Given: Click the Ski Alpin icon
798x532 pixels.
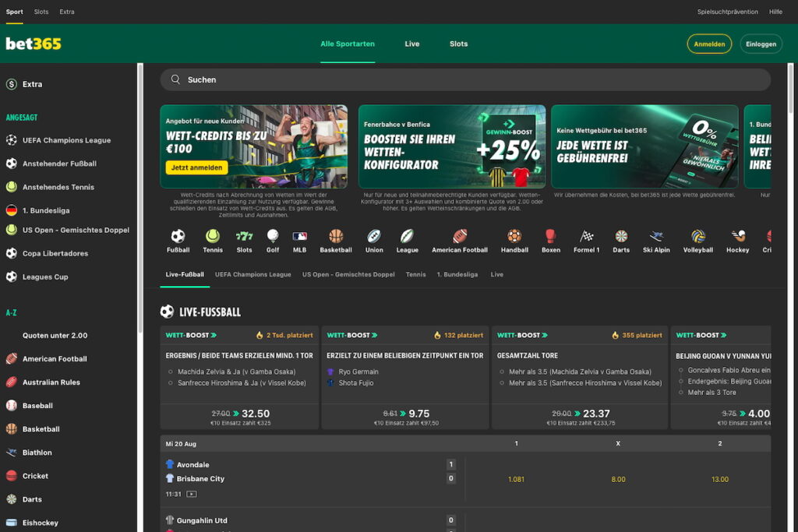Looking at the screenshot, I should click(656, 236).
